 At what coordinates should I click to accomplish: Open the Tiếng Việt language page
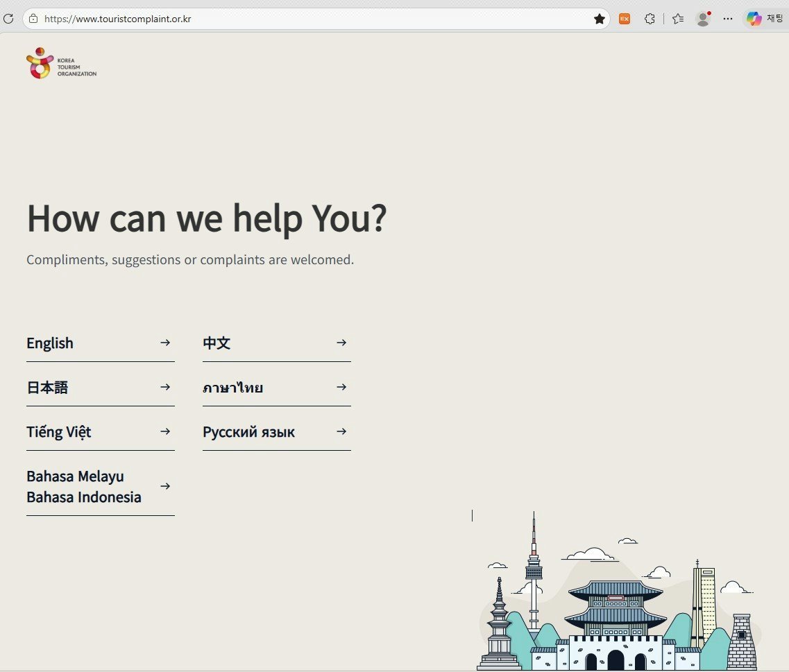[x=101, y=432]
